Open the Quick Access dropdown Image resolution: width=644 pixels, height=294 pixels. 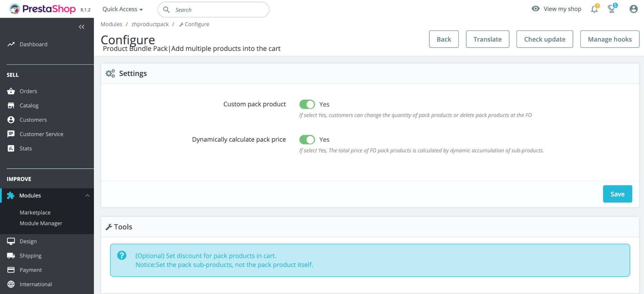coord(122,9)
